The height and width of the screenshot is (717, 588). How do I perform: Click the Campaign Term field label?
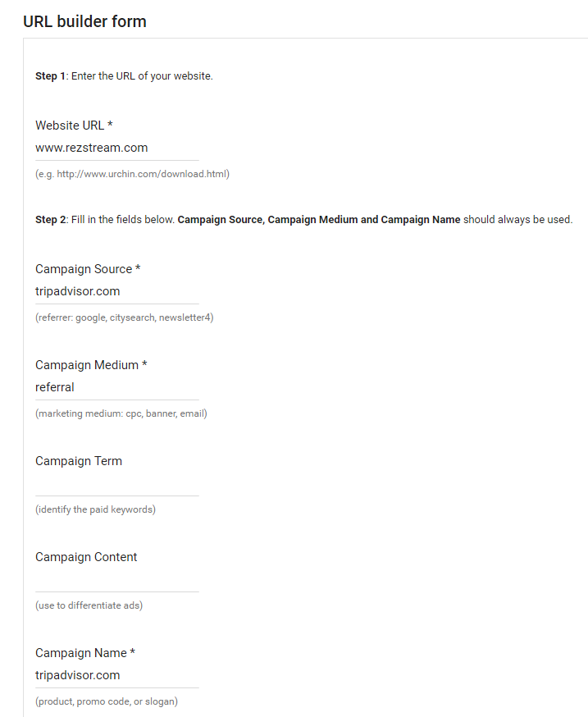coord(79,461)
